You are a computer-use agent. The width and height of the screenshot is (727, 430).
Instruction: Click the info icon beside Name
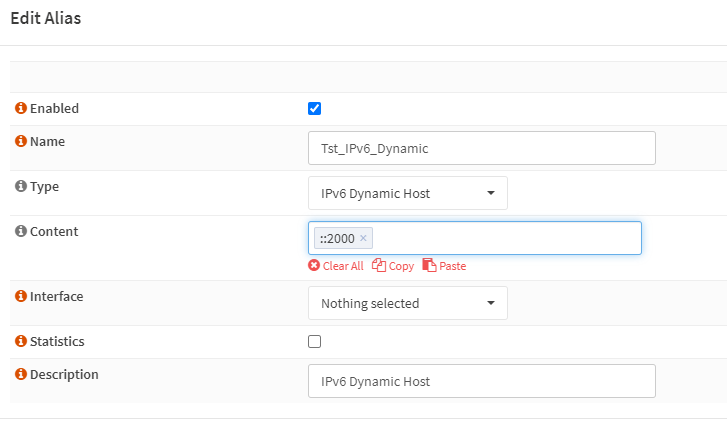click(x=21, y=141)
